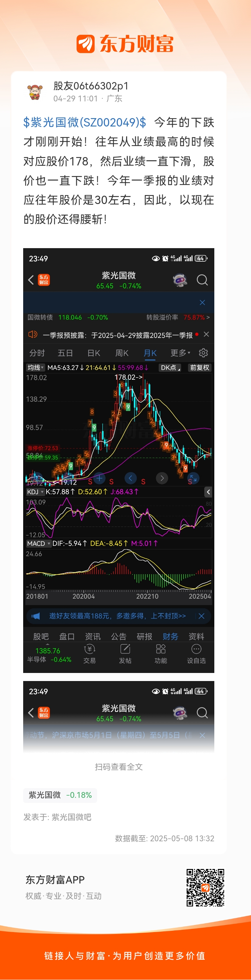This screenshot has width=251, height=980.
Task: Tap the fullscreen expand icon on the chart
Action: [193, 478]
